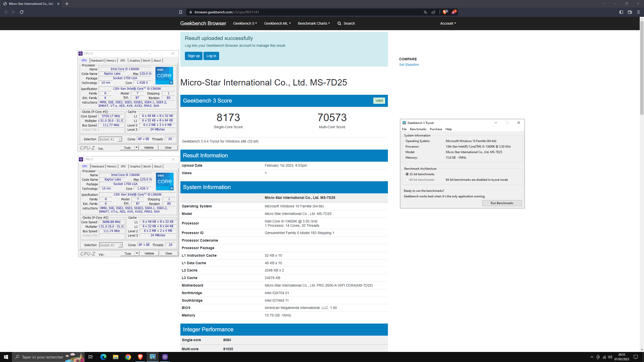
Task: Open Brave Rewards triangle icon
Action: (x=454, y=12)
